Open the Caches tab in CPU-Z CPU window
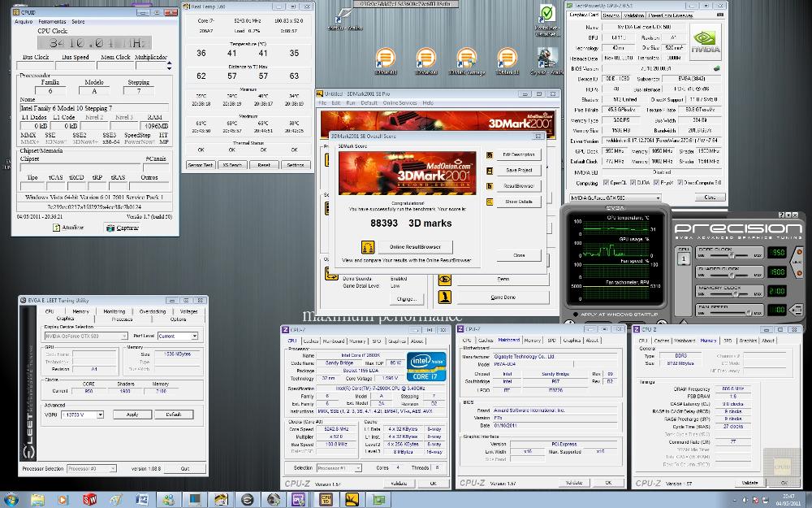 (x=311, y=341)
